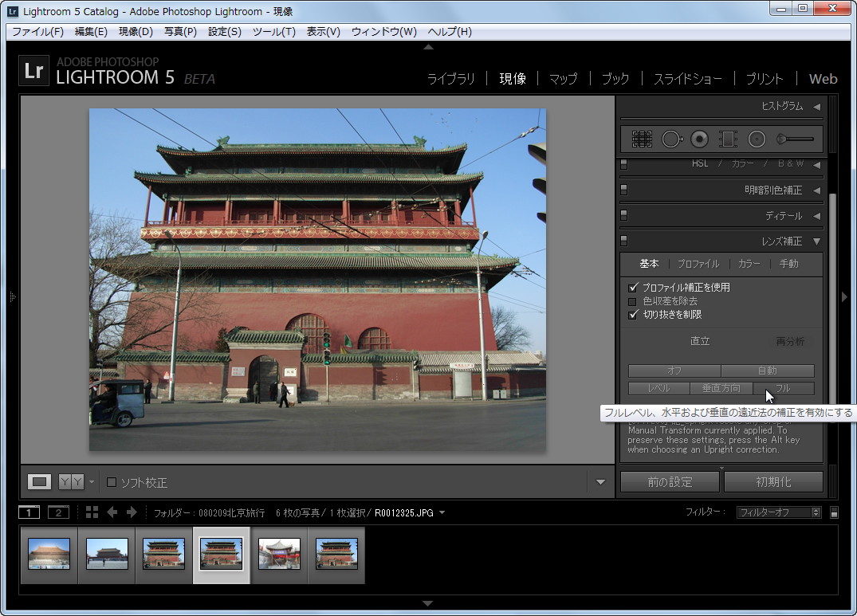The image size is (857, 616).
Task: Open the ファイル(F) menu
Action: tap(37, 32)
